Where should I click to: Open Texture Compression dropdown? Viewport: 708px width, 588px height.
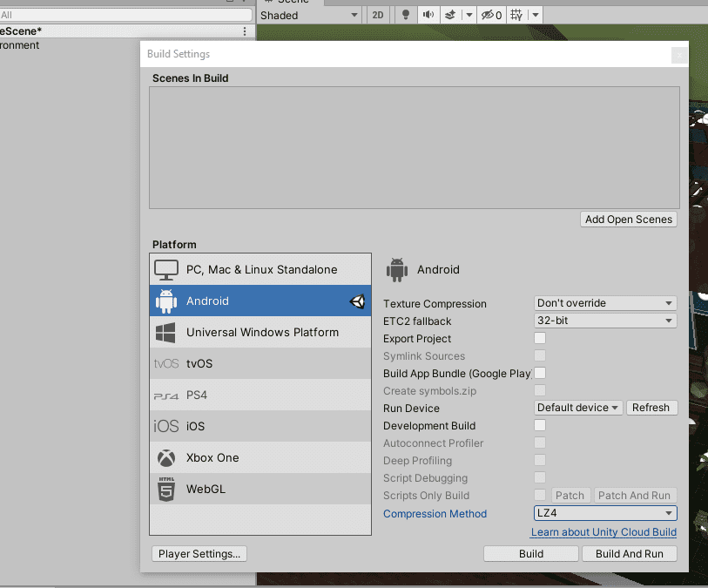605,303
